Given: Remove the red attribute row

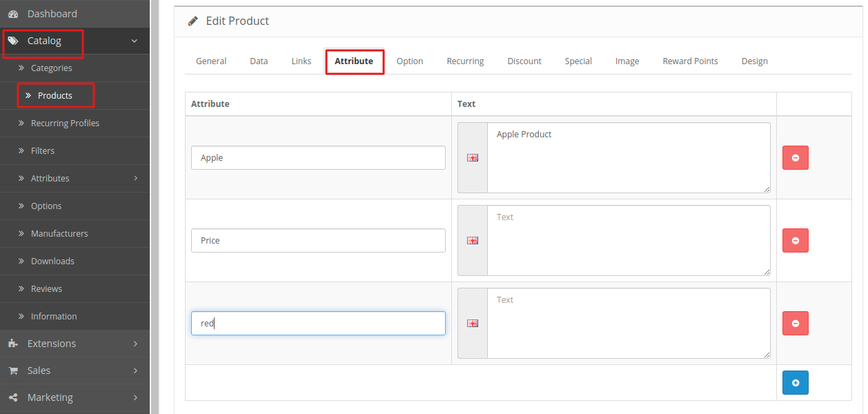Looking at the screenshot, I should pyautogui.click(x=795, y=324).
